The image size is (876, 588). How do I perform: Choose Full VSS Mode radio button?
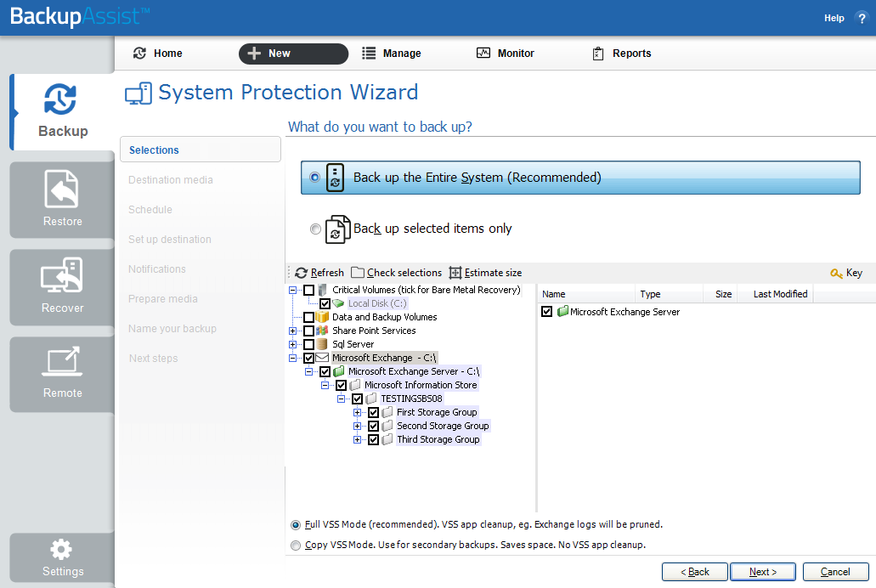[296, 525]
